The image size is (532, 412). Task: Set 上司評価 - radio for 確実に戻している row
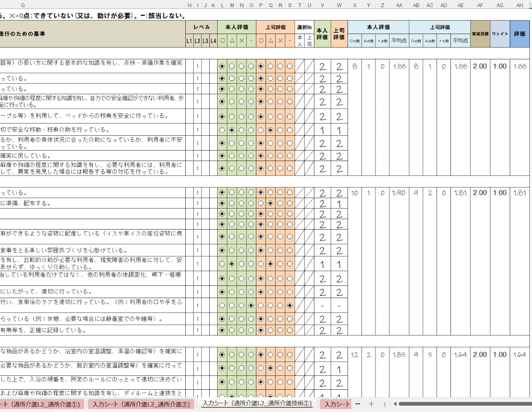pyautogui.click(x=290, y=156)
